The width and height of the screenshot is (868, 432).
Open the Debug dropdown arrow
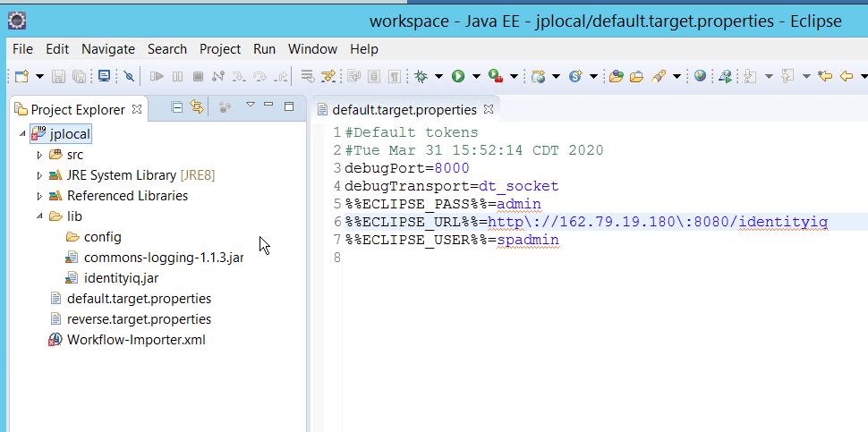tap(438, 76)
